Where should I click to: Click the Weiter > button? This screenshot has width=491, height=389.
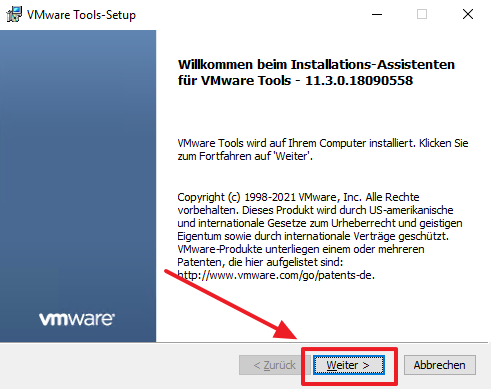(x=349, y=365)
